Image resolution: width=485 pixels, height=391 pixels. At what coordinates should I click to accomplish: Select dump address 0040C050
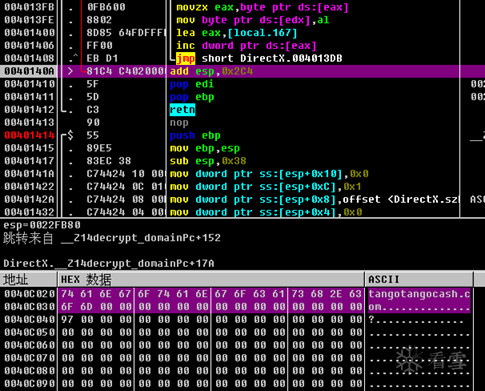pyautogui.click(x=29, y=332)
